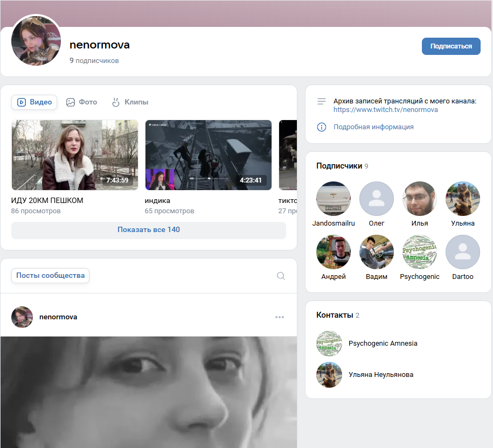Viewport: 493px width, 448px height.
Task: Click the 65 просмотров view count
Action: pos(170,211)
